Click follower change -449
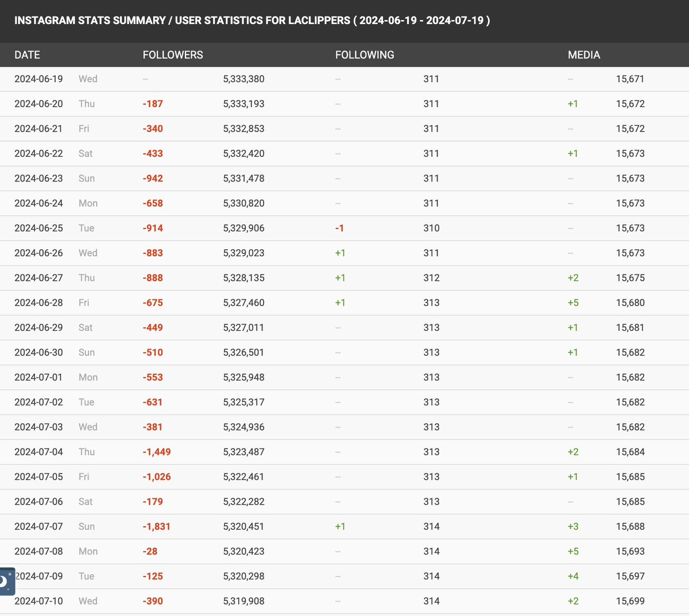Image resolution: width=689 pixels, height=616 pixels. [x=153, y=328]
